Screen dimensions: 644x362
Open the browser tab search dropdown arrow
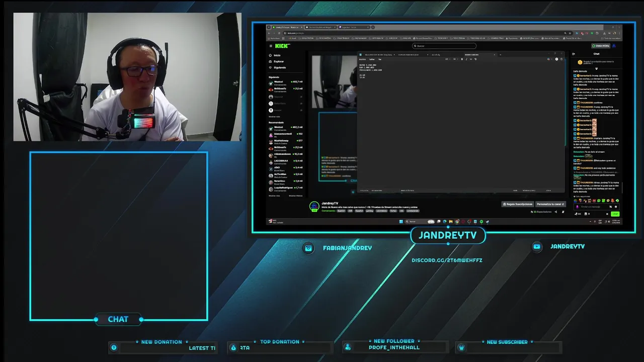point(269,27)
